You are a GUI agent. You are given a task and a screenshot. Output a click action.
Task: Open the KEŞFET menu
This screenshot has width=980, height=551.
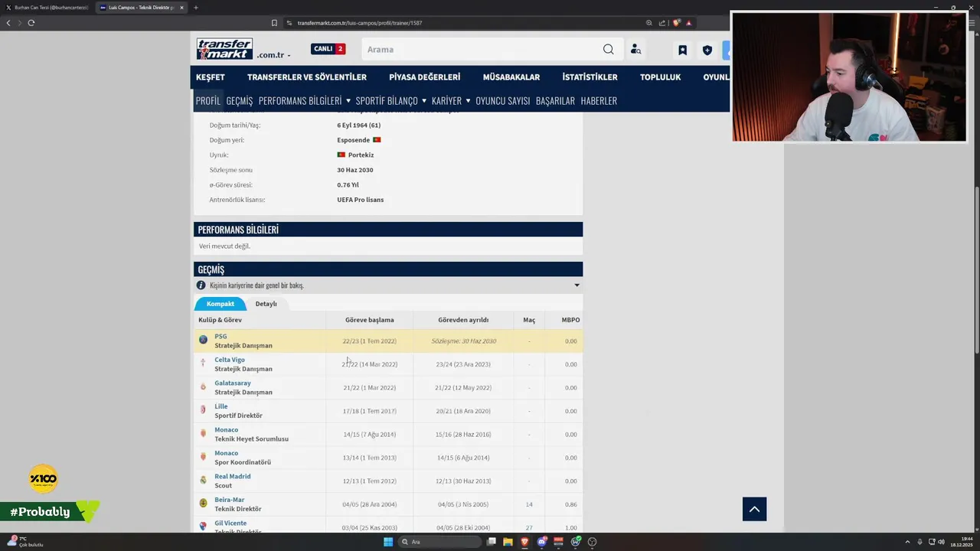[211, 77]
